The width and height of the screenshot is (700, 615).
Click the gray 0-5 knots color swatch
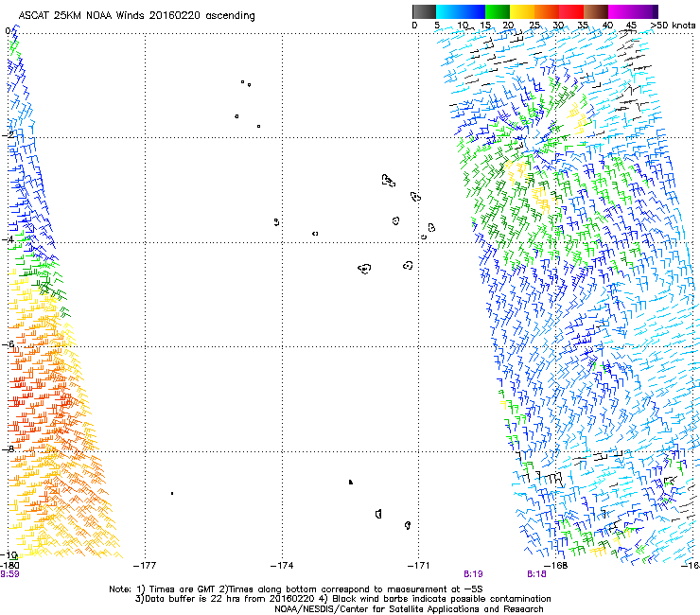click(x=424, y=11)
